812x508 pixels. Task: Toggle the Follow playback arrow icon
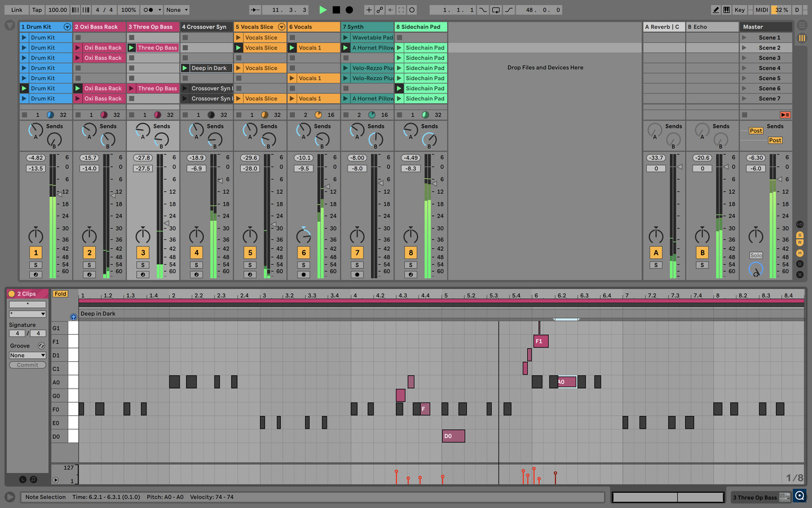coord(255,10)
